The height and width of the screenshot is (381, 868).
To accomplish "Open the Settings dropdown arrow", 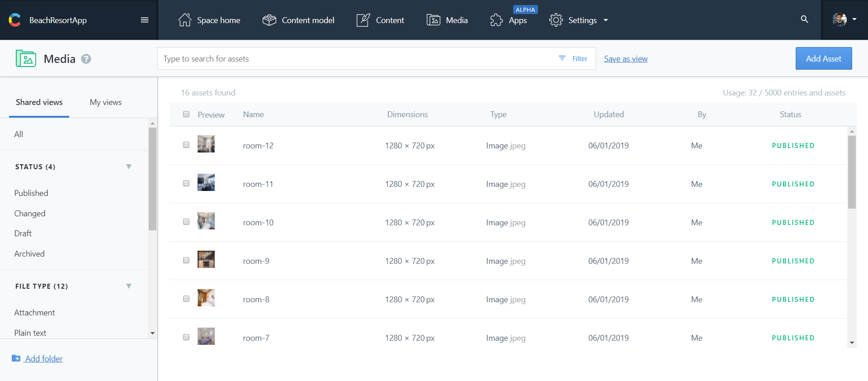I will (606, 20).
